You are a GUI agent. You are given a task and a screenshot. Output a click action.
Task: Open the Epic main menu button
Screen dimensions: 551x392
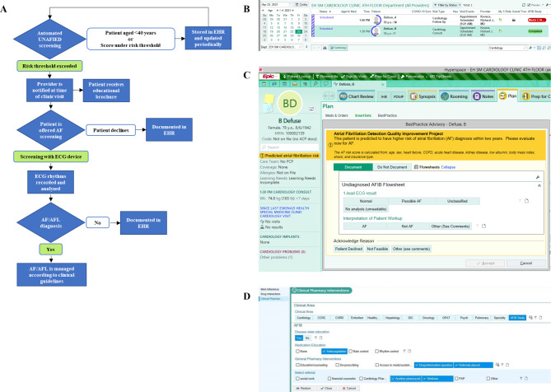(269, 77)
